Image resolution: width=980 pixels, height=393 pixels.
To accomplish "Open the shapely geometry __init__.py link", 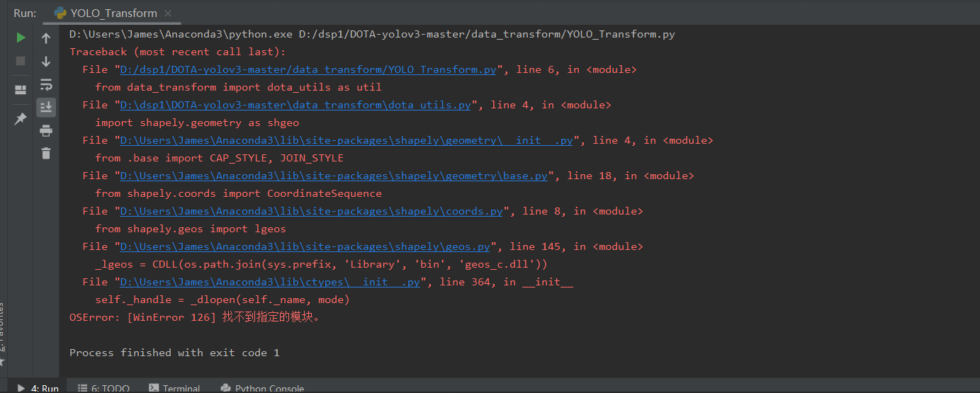I will click(347, 140).
